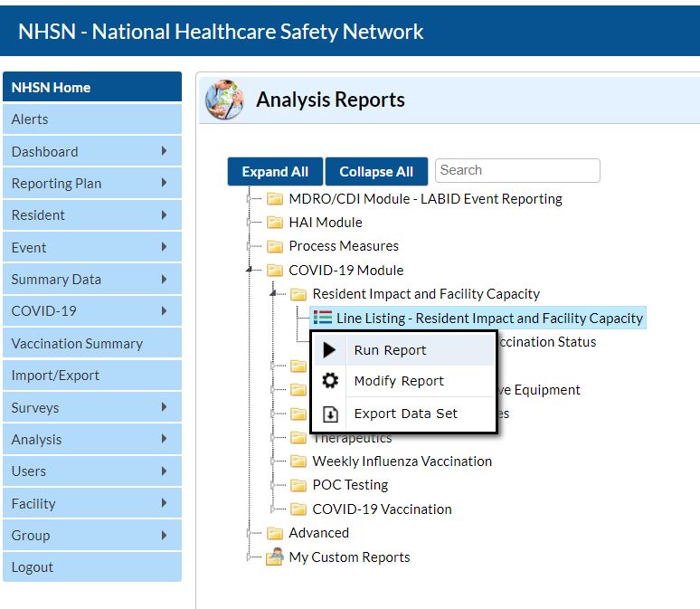Screen dimensions: 700x609
Task: Select the Therapeutics tree item label
Action: coord(352,438)
